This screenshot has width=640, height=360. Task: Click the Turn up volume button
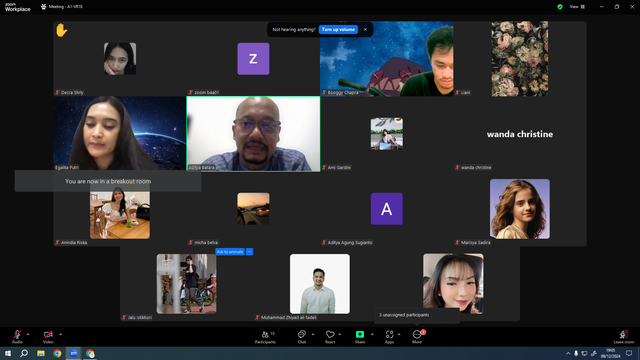338,29
